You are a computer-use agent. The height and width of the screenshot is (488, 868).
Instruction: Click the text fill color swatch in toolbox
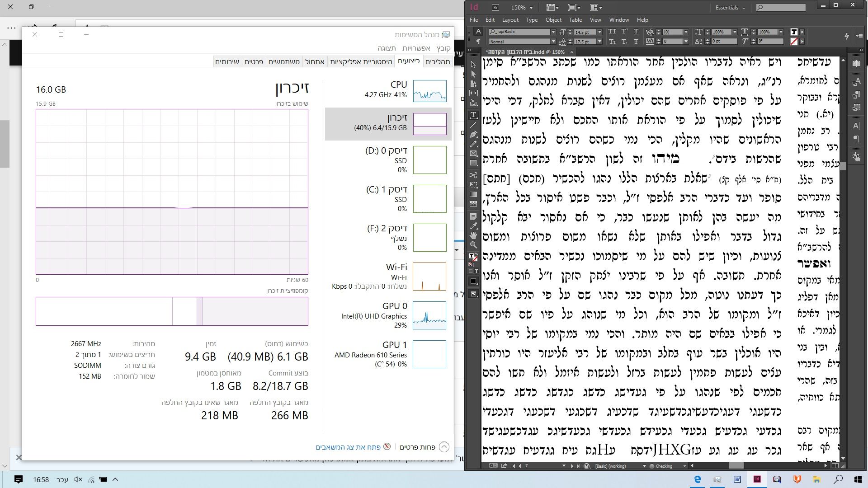pyautogui.click(x=472, y=256)
